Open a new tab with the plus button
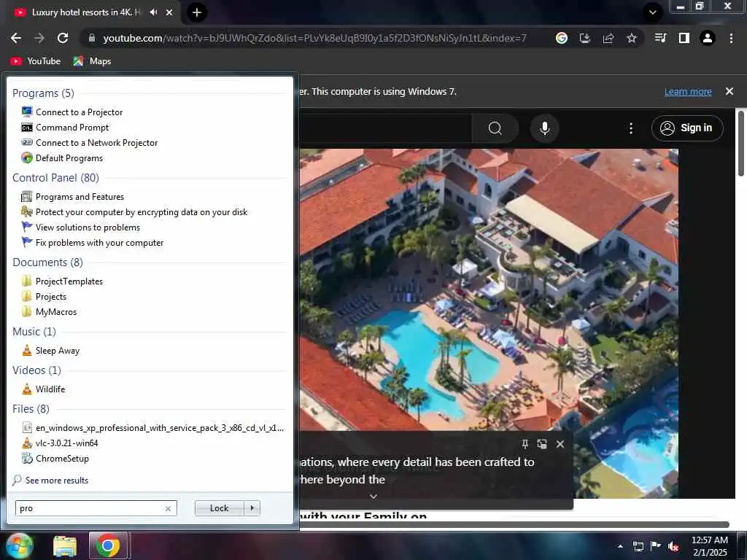 pos(197,12)
